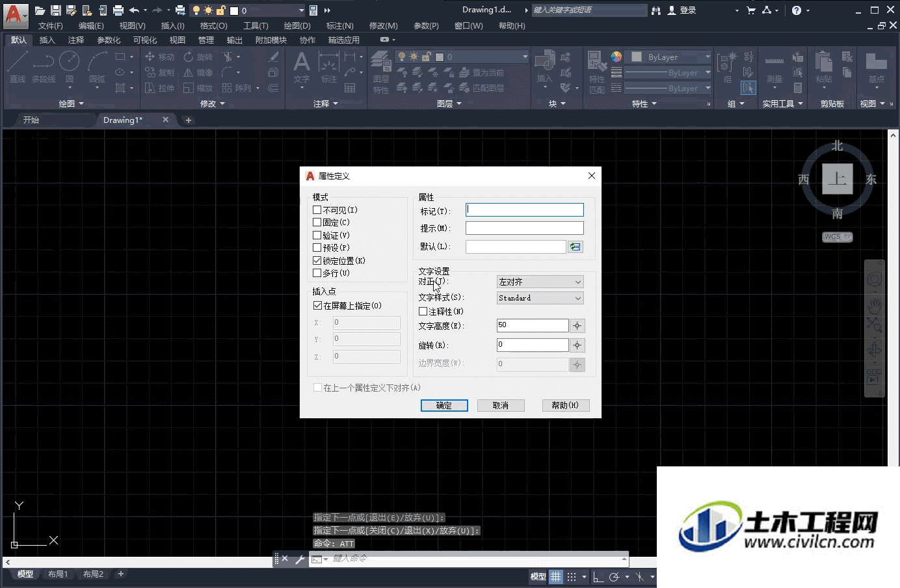Click the 文字高度 input field
The image size is (900, 588).
[x=533, y=325]
